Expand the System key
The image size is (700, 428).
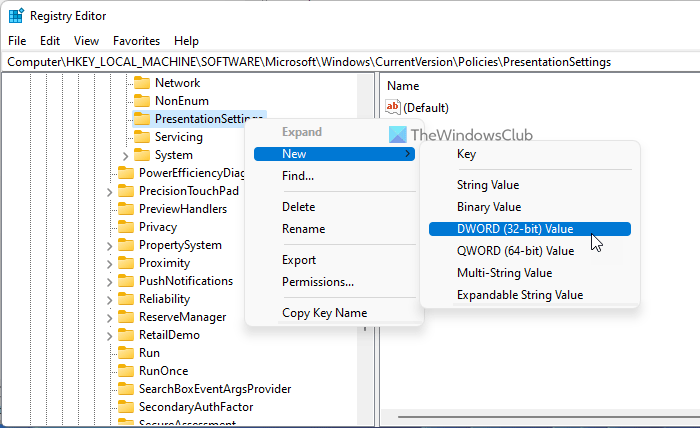[125, 156]
